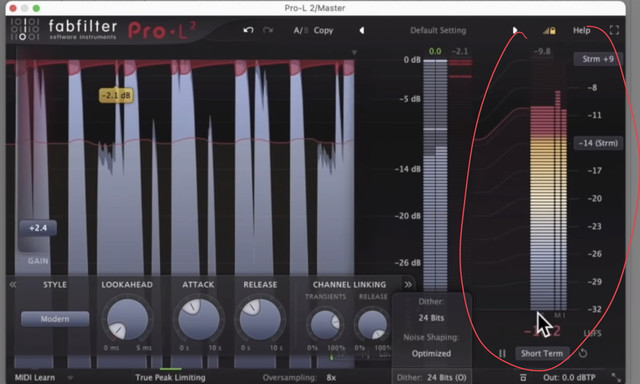Click the LUFS unit label

click(593, 333)
